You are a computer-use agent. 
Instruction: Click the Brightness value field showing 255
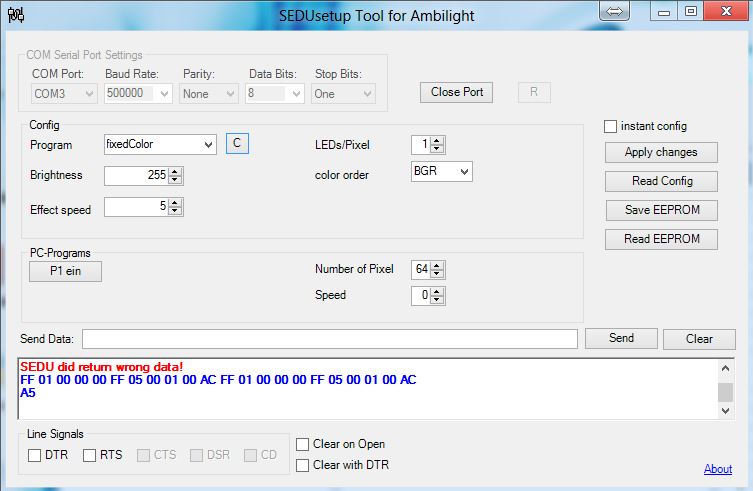[x=137, y=175]
